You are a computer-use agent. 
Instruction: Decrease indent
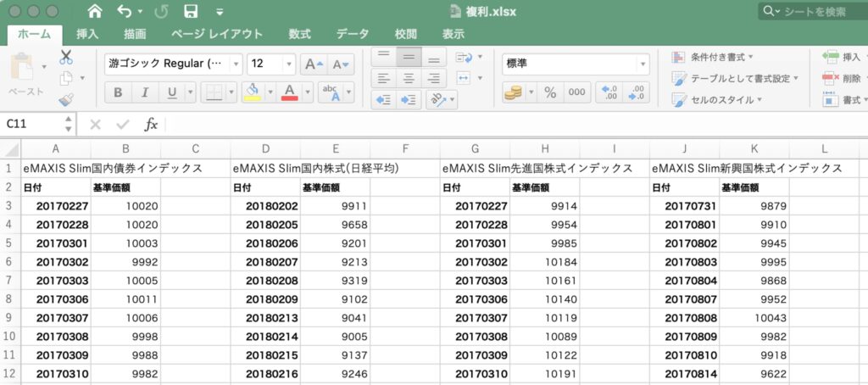pos(384,100)
